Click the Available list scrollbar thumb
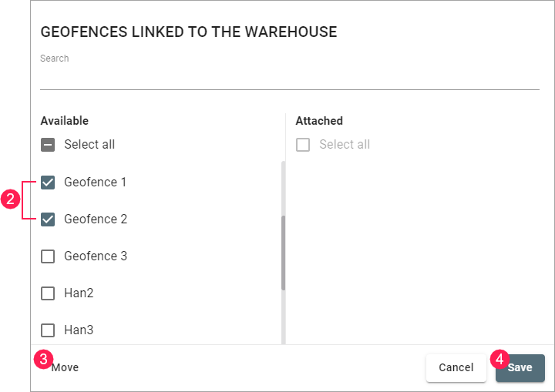The image size is (555, 392). pyautogui.click(x=283, y=253)
